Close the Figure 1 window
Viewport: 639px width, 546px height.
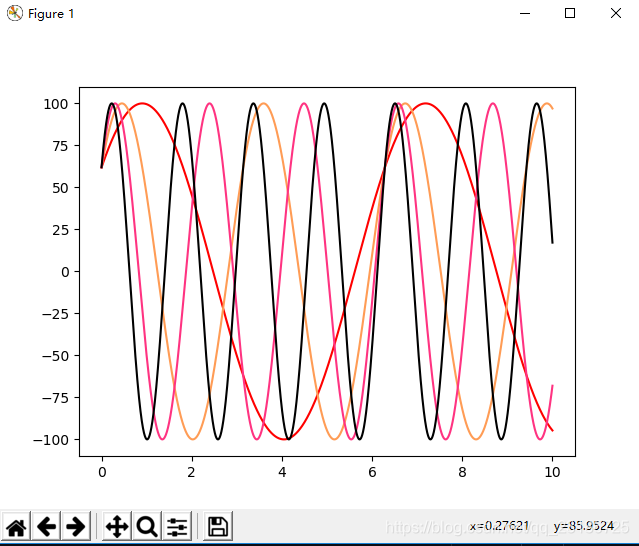[616, 13]
